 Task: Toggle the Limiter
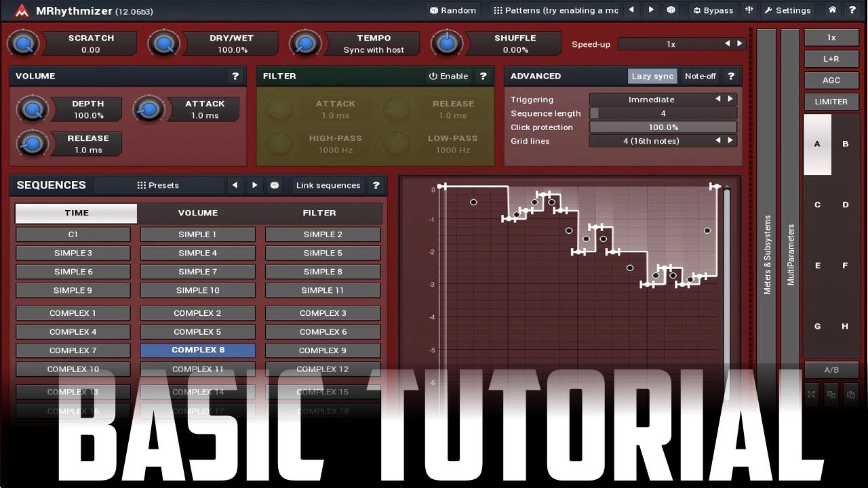[831, 102]
